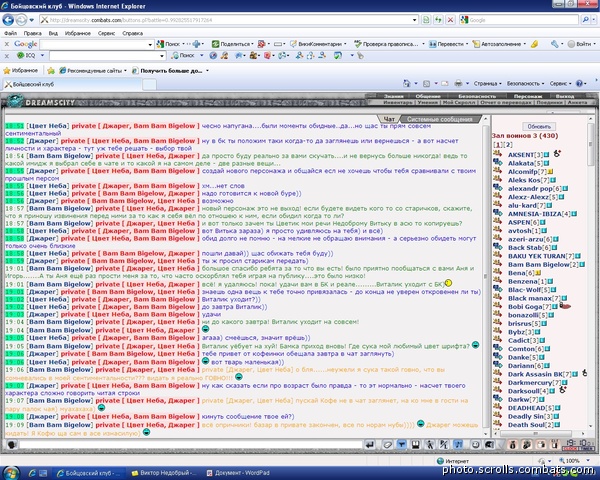The image size is (600, 480).
Task: Click the send message enter-arrow icon
Action: (x=370, y=444)
